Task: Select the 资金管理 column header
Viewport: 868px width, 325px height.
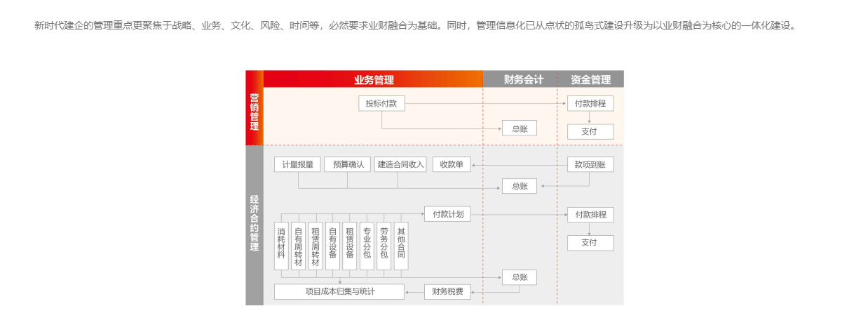Action: click(590, 79)
